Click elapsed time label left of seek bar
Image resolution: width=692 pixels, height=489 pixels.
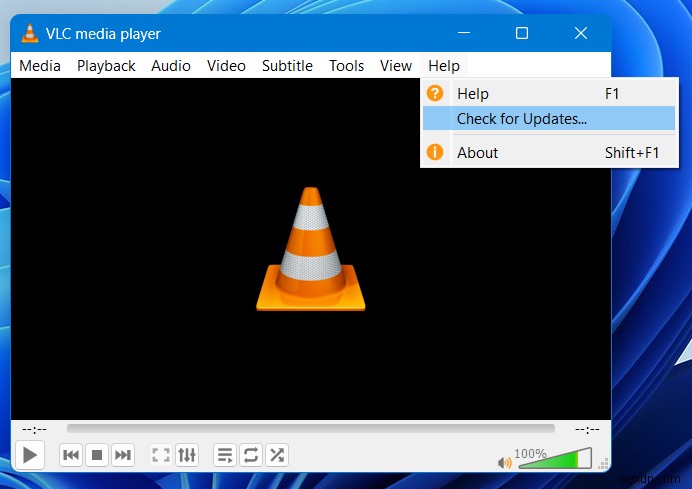pos(34,429)
